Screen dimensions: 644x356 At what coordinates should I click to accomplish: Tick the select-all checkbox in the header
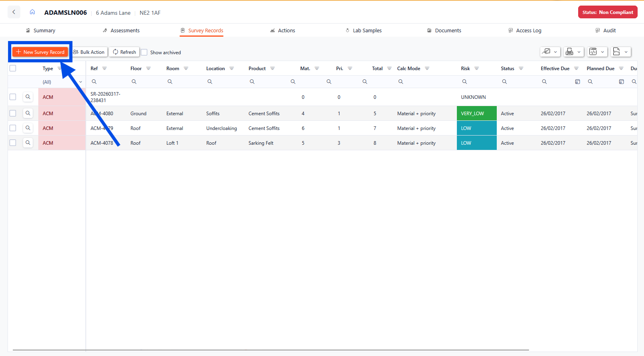pyautogui.click(x=13, y=68)
